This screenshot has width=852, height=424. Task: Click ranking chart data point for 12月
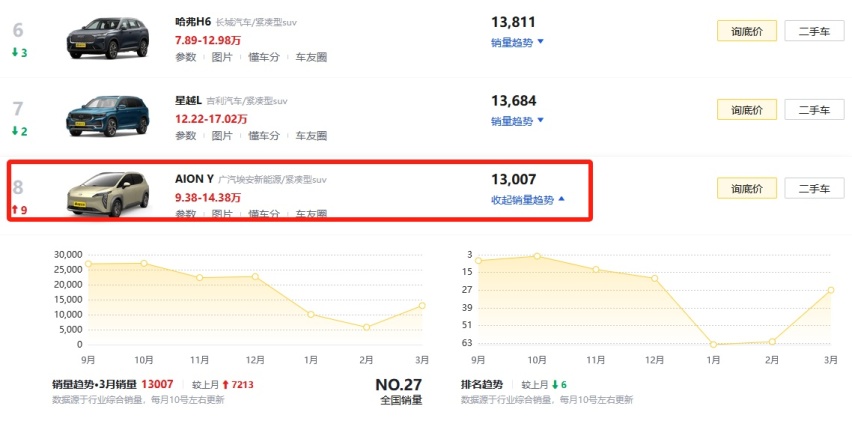click(x=655, y=278)
